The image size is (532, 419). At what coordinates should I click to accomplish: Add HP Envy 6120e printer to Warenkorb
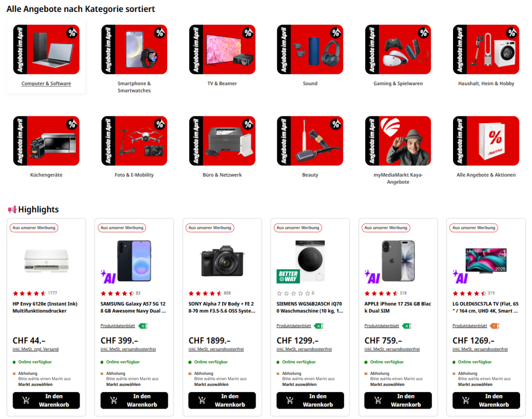(46, 400)
